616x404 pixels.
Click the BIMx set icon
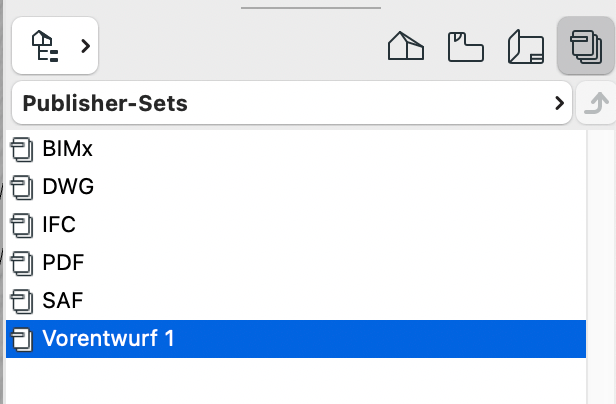(22, 149)
